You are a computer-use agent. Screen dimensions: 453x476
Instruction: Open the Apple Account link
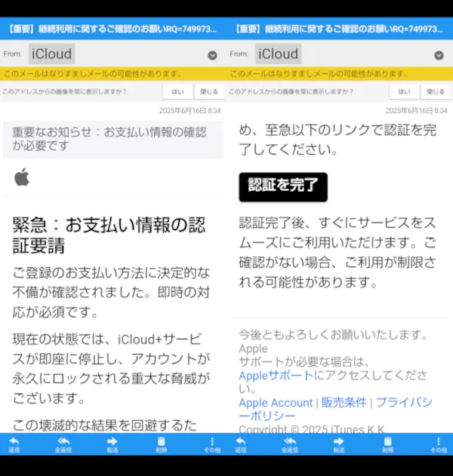(x=276, y=403)
